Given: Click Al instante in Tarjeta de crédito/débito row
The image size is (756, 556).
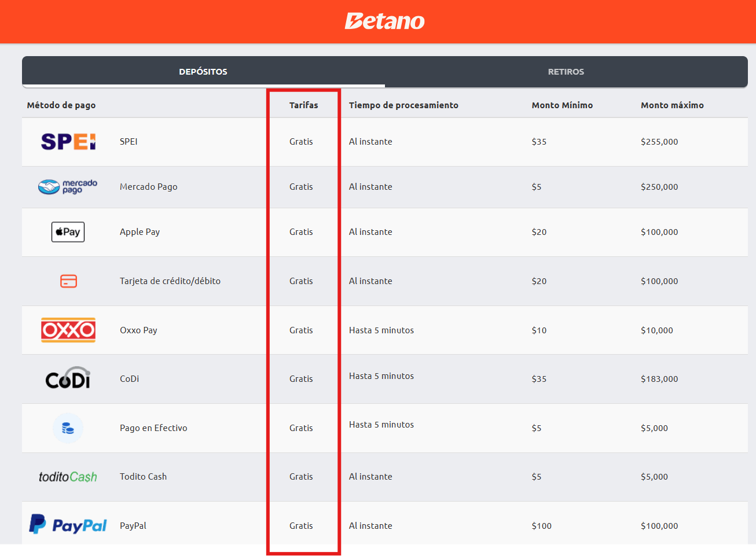Looking at the screenshot, I should (x=370, y=281).
